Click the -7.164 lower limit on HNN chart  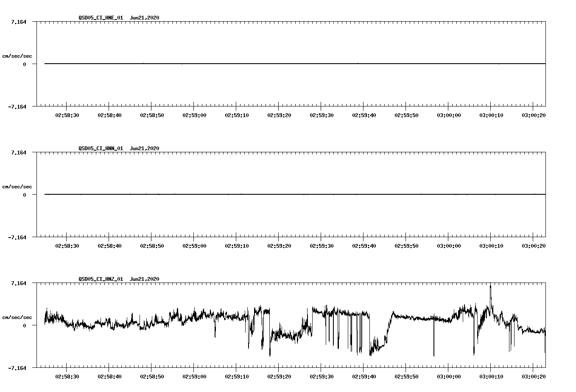coord(17,237)
